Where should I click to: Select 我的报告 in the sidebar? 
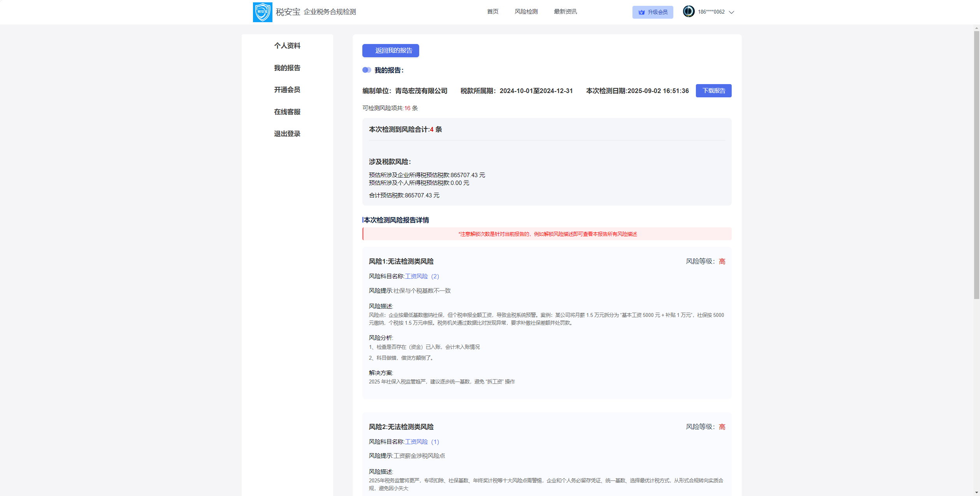[287, 68]
